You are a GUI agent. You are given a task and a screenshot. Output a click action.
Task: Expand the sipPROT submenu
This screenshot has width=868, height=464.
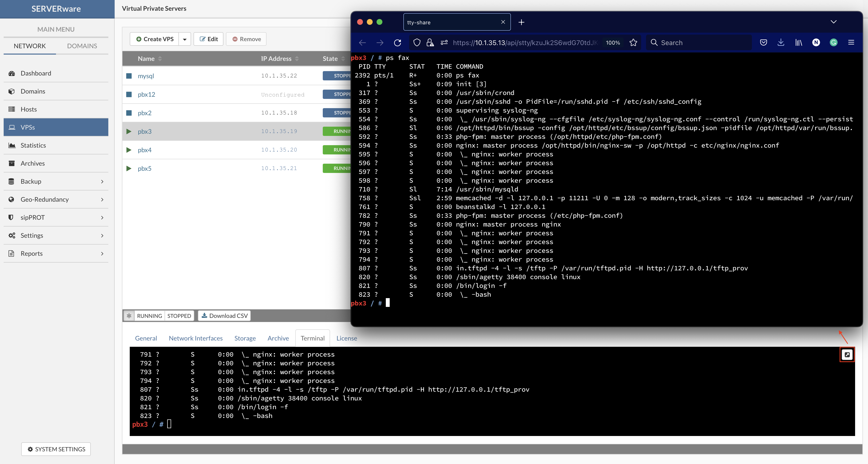[56, 218]
